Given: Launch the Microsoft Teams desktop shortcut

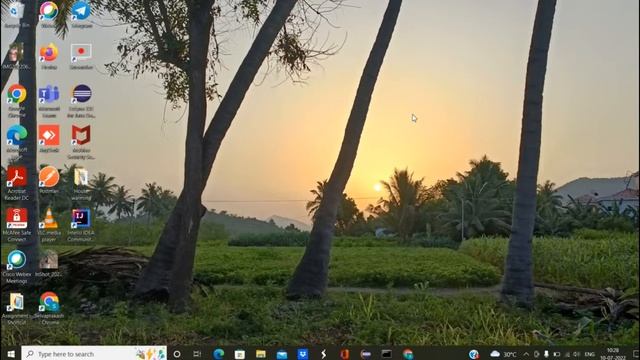Looking at the screenshot, I should tap(49, 100).
